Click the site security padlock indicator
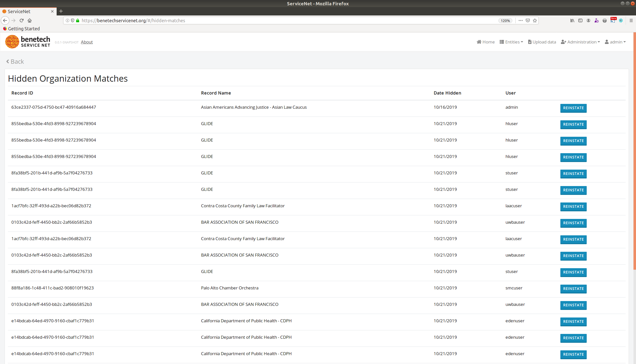Image resolution: width=636 pixels, height=364 pixels. point(78,20)
